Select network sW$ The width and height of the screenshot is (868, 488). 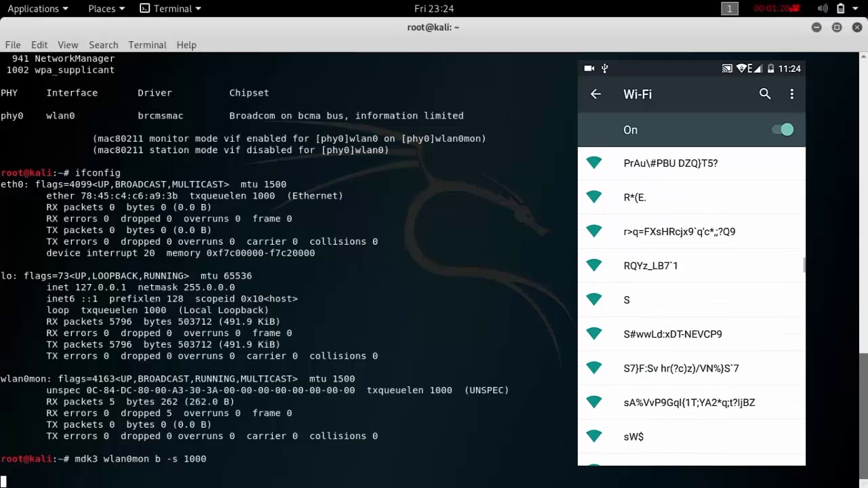pyautogui.click(x=692, y=436)
